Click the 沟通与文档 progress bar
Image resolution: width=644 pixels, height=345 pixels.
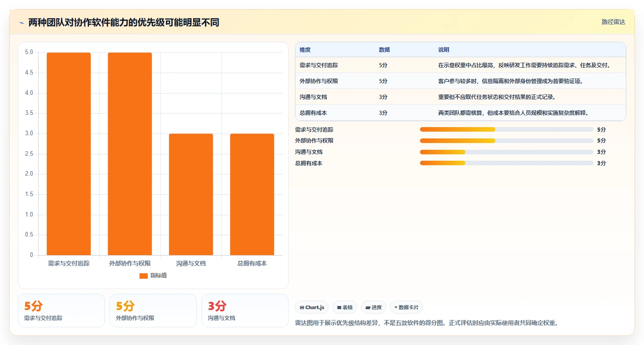pyautogui.click(x=507, y=152)
